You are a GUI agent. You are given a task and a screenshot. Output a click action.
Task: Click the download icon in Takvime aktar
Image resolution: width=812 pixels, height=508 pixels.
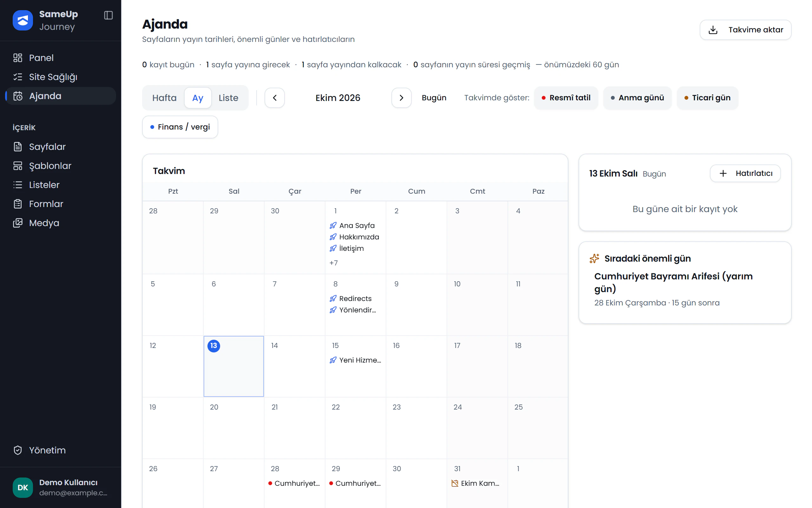713,30
